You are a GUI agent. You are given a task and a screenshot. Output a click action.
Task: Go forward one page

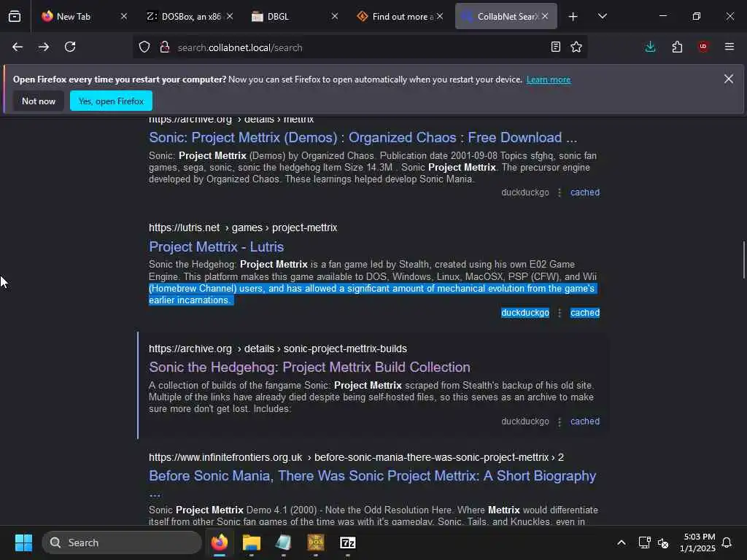[44, 47]
